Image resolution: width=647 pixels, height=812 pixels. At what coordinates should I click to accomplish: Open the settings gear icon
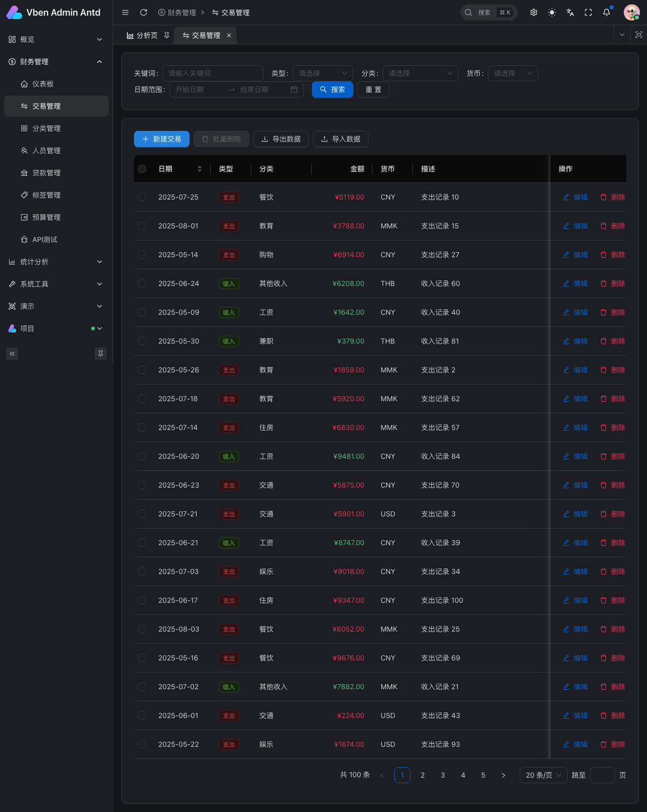(x=534, y=13)
